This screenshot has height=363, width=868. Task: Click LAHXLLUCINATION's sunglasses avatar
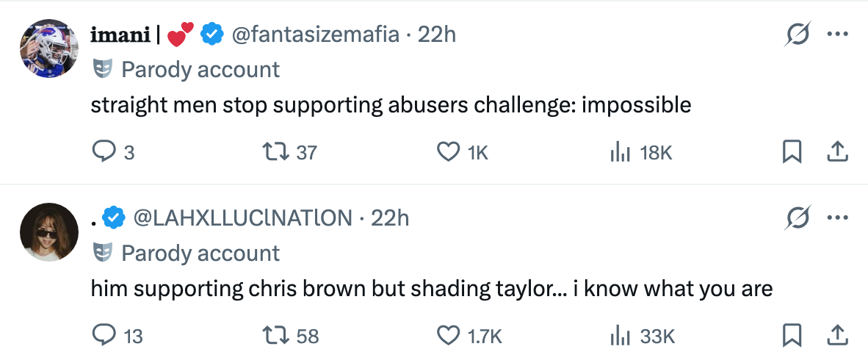coord(48,231)
